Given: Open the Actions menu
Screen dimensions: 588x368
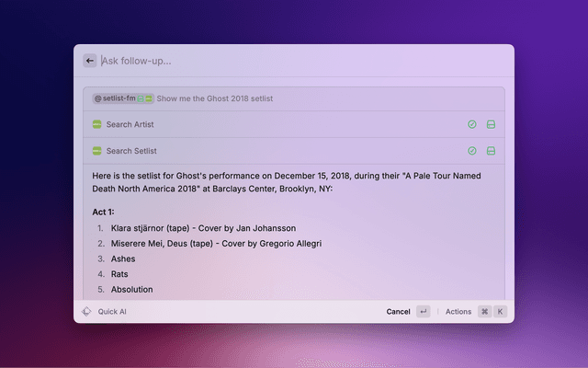Looking at the screenshot, I should pos(458,312).
